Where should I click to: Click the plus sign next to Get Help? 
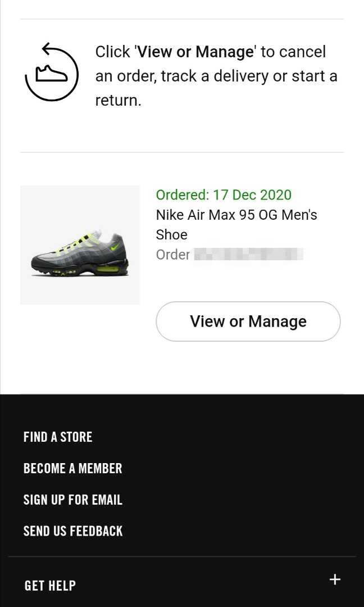pos(335,579)
